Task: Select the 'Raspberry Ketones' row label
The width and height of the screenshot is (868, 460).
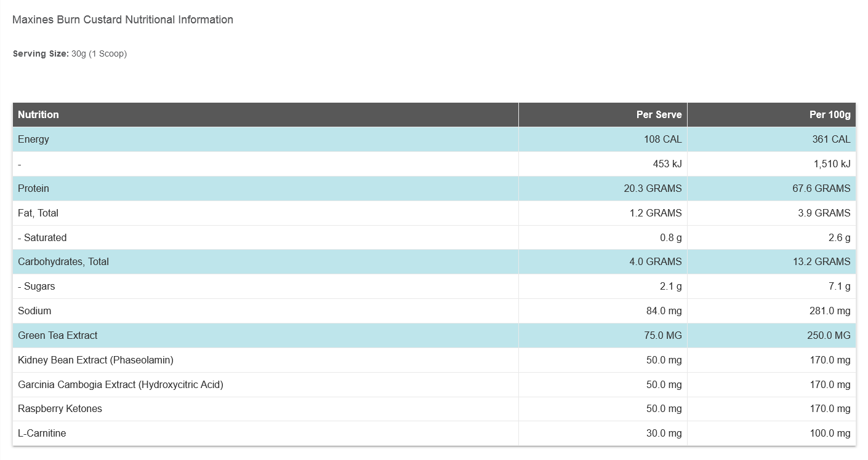Action: (60, 408)
